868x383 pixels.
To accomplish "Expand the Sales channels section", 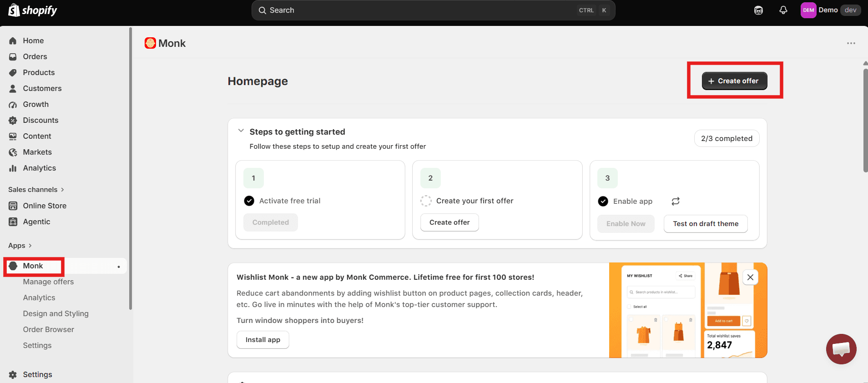I will (x=36, y=189).
